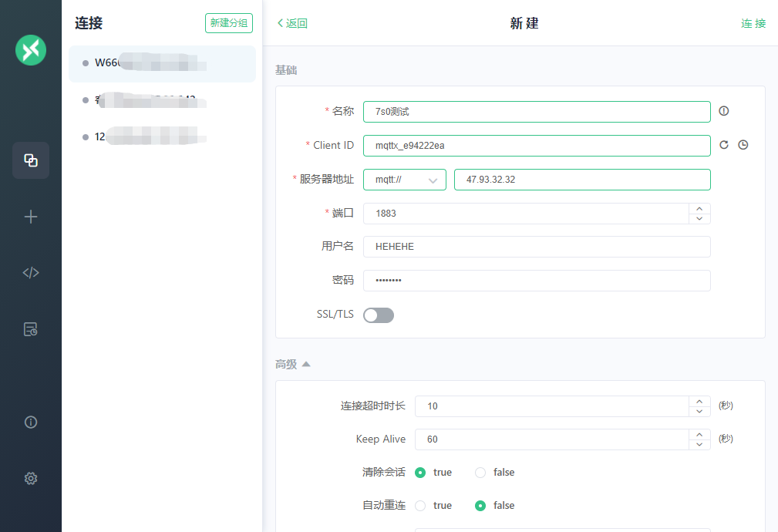Open the settings gear icon

coord(31,478)
